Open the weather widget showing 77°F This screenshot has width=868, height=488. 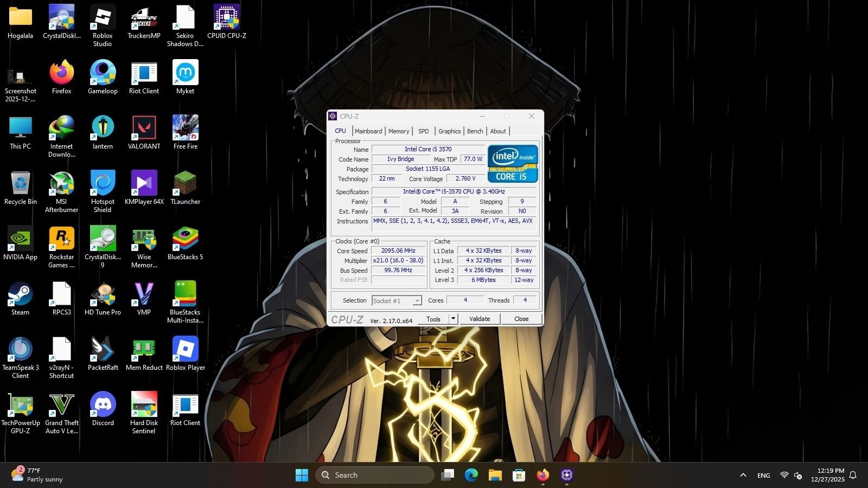37,475
